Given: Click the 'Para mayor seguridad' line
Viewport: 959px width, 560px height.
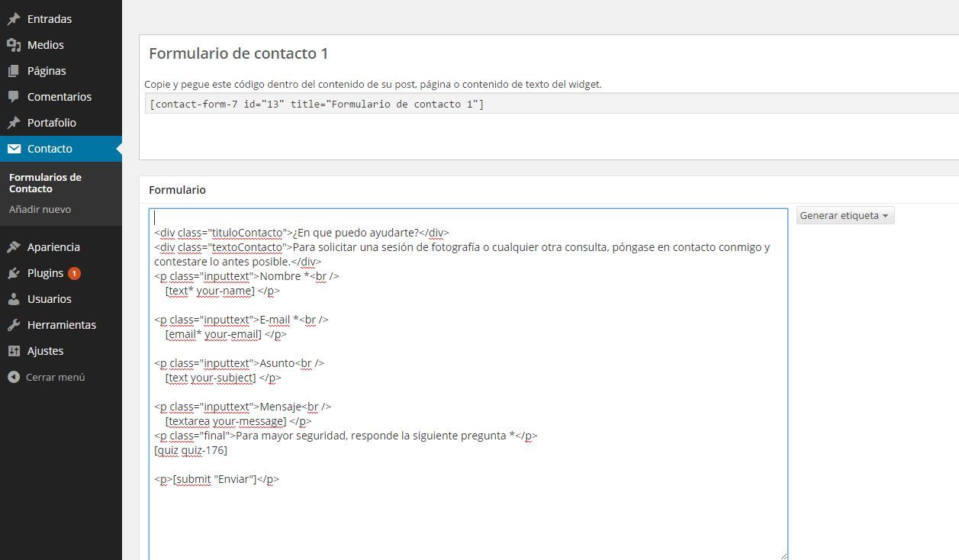Looking at the screenshot, I should pyautogui.click(x=346, y=436).
